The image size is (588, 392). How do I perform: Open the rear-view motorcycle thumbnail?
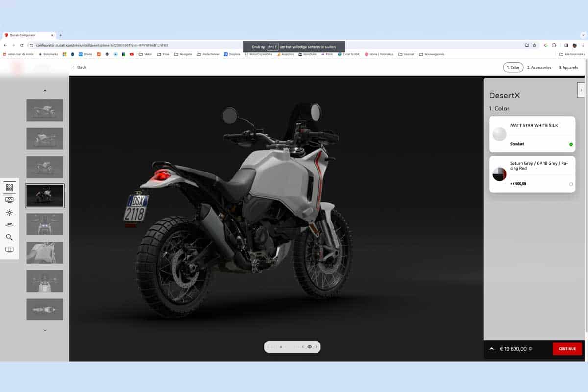click(x=45, y=195)
